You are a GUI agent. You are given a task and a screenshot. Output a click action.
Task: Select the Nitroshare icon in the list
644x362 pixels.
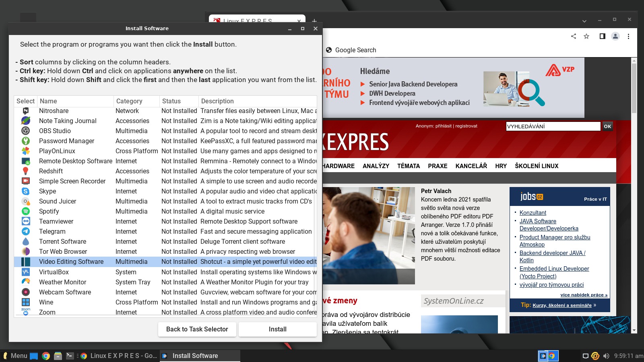pos(26,111)
